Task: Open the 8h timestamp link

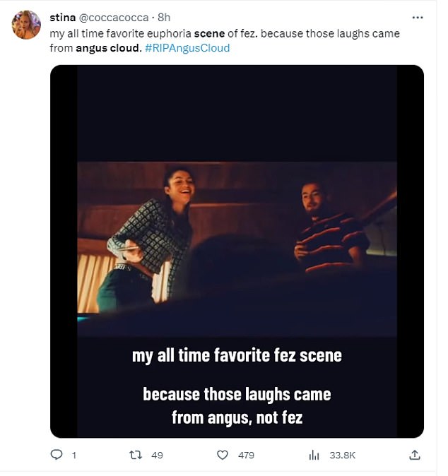Action: coord(164,17)
